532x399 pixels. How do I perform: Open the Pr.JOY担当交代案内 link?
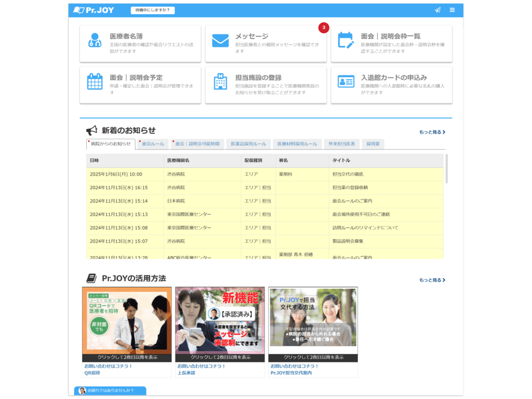pyautogui.click(x=291, y=373)
